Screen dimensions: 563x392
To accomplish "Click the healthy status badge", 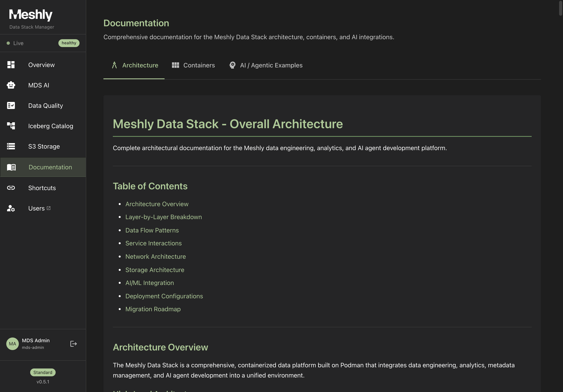I will pos(69,43).
